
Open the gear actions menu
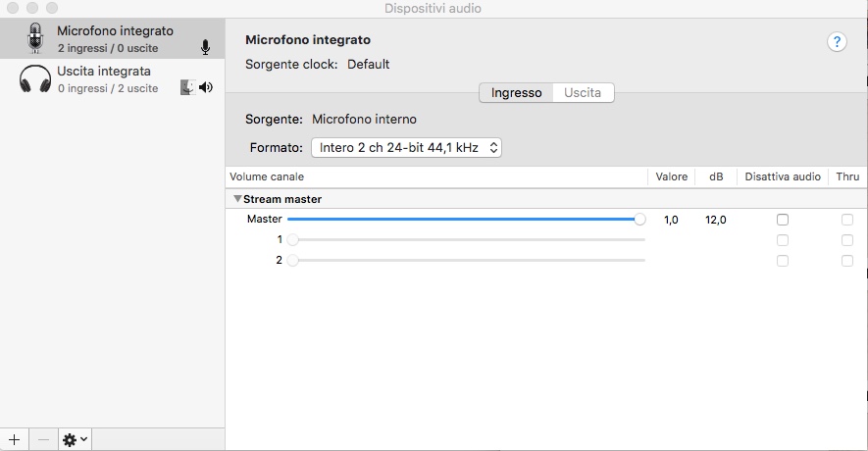75,439
